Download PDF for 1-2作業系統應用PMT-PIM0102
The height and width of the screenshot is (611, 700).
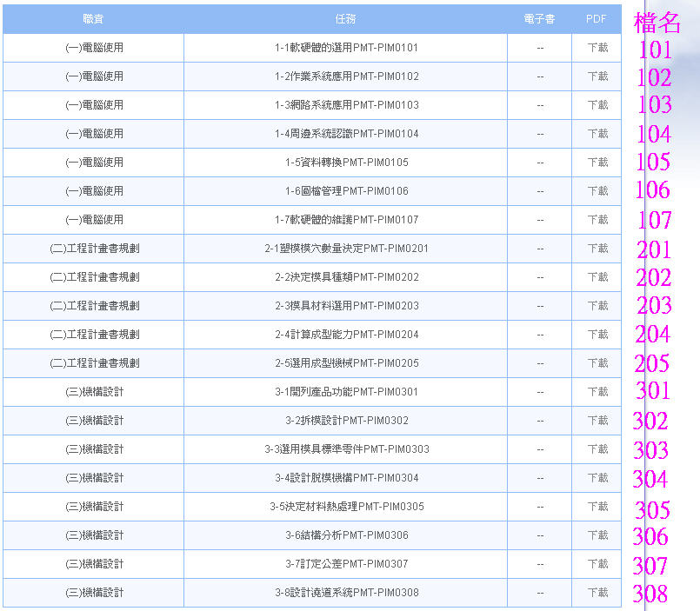pyautogui.click(x=597, y=76)
